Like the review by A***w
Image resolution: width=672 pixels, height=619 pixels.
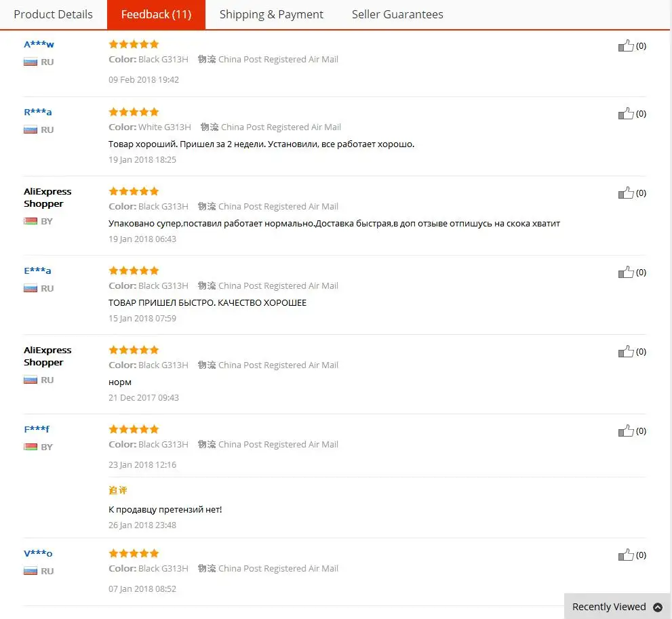tap(626, 45)
